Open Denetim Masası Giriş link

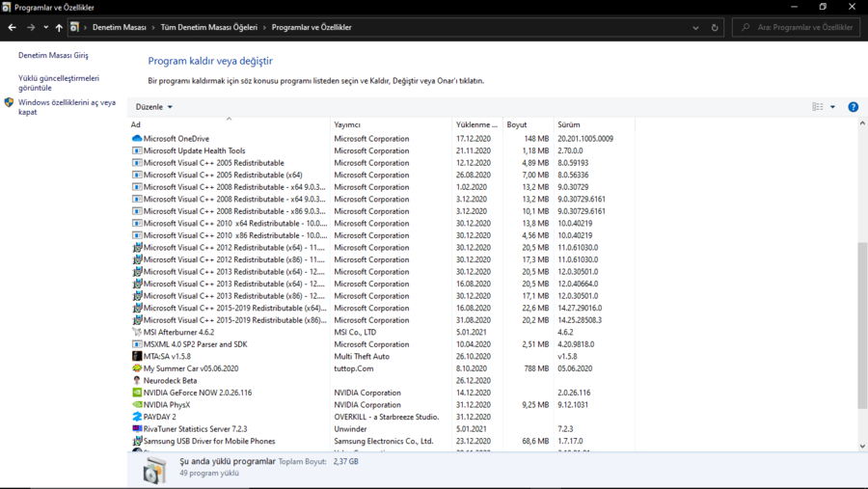53,55
